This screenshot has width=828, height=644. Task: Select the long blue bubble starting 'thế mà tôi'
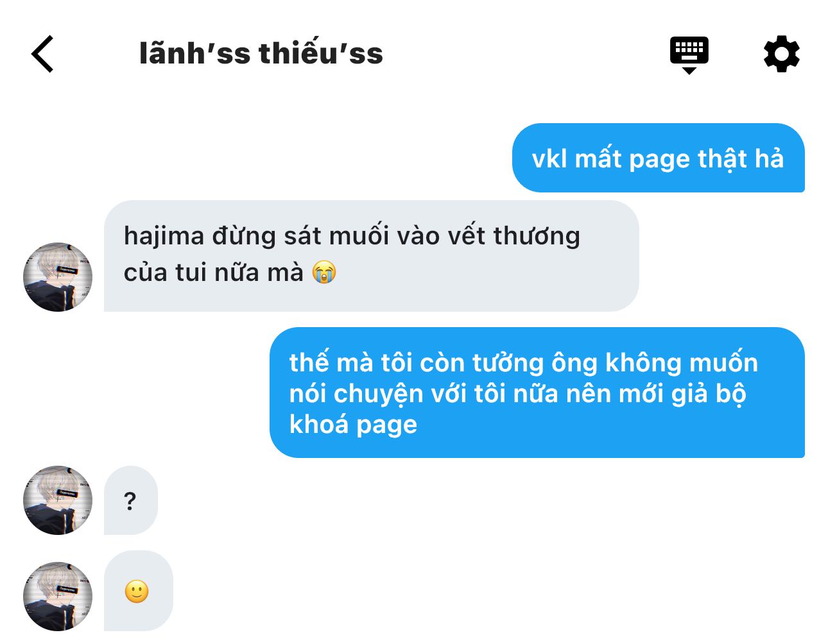(x=537, y=393)
